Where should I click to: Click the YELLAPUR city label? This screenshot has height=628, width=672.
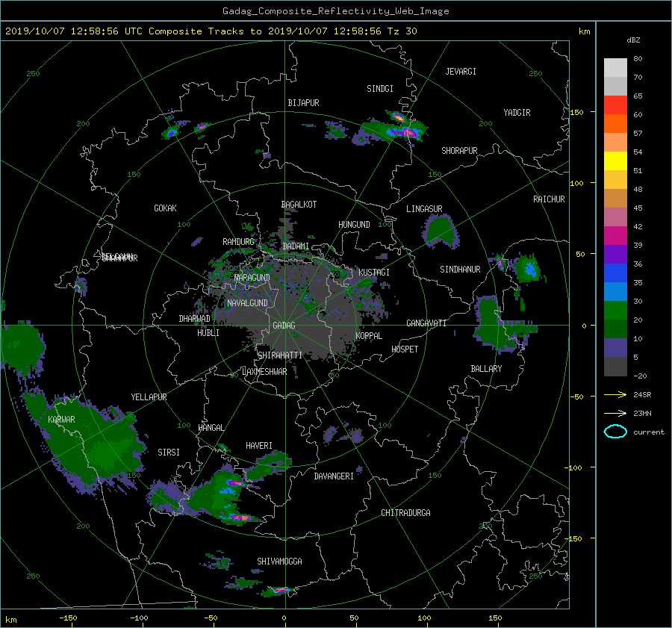[x=149, y=397]
